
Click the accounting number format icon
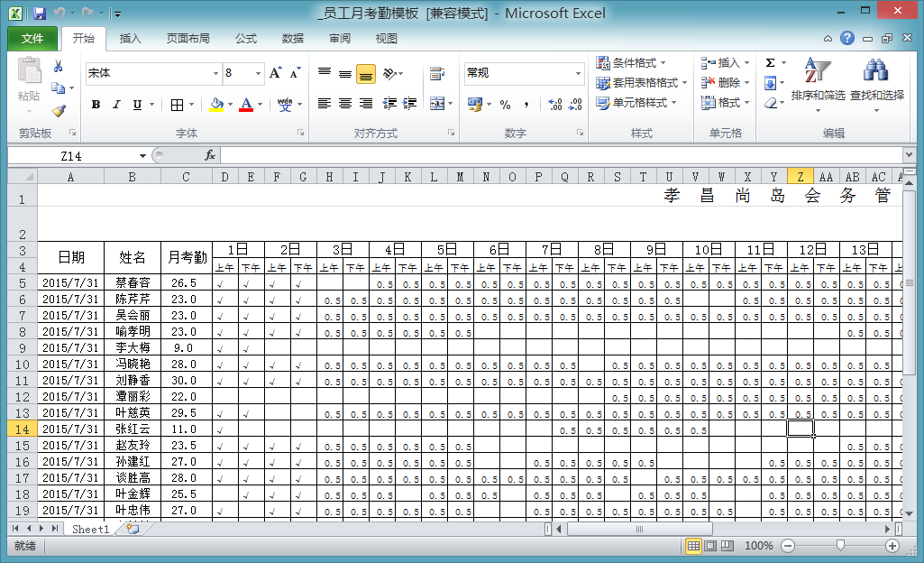[475, 105]
